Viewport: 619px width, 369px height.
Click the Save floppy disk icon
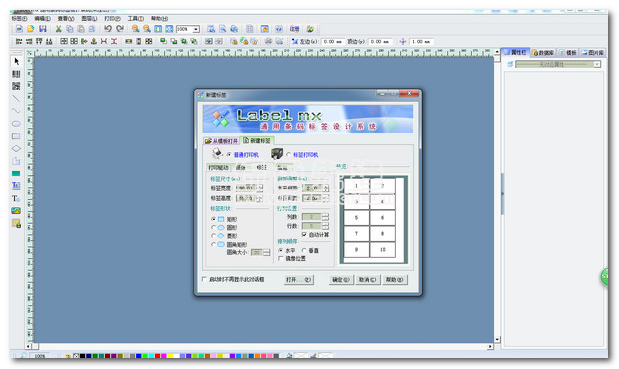pos(43,29)
